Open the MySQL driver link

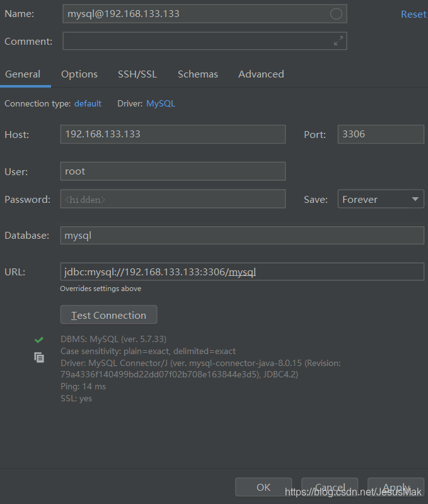point(161,103)
